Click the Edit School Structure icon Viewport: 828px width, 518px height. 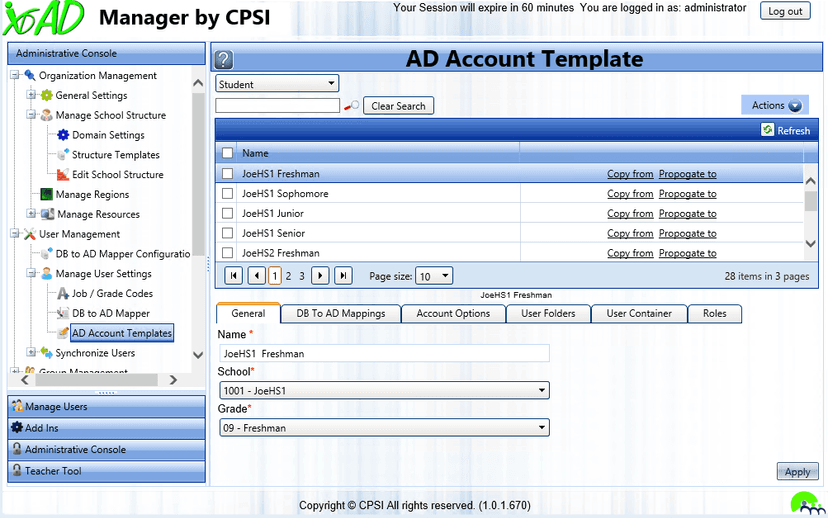(x=63, y=175)
